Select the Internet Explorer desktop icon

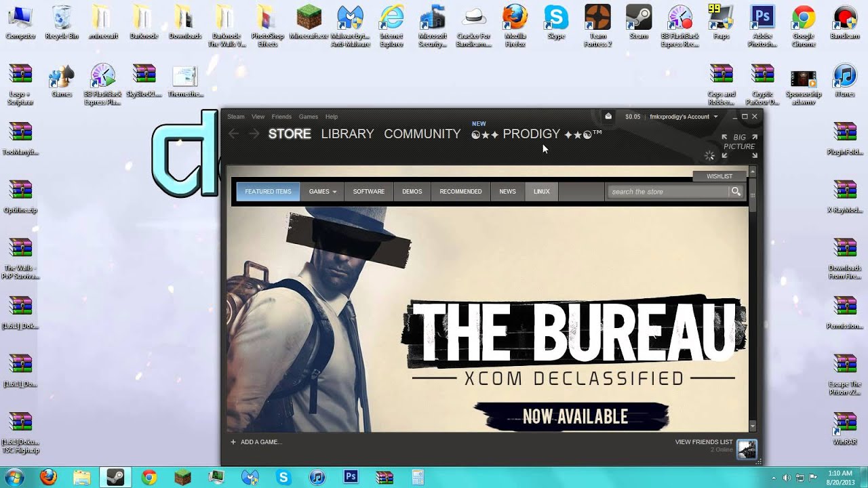pyautogui.click(x=392, y=26)
